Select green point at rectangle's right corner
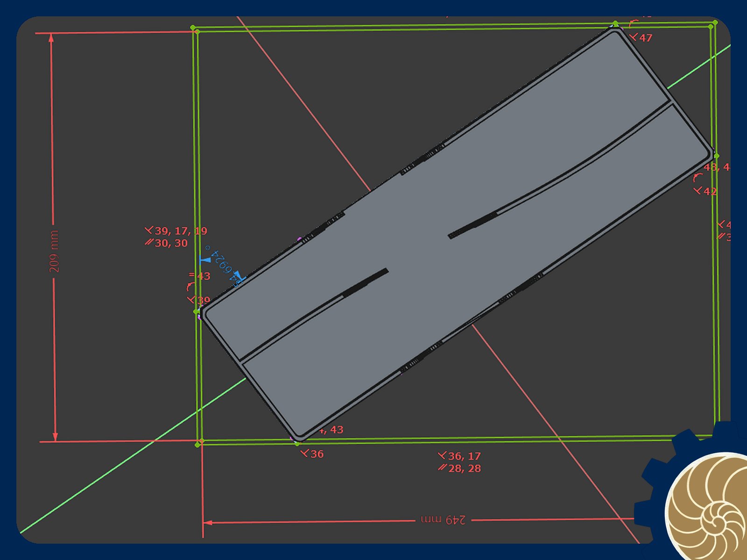This screenshot has width=747, height=560. 717,156
